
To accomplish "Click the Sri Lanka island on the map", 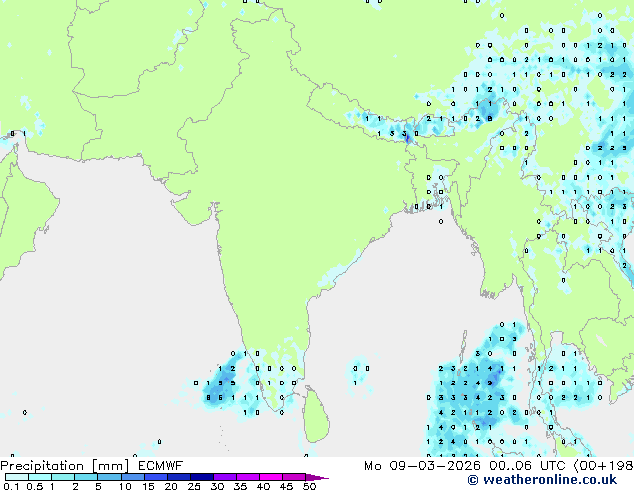I will point(317,416).
